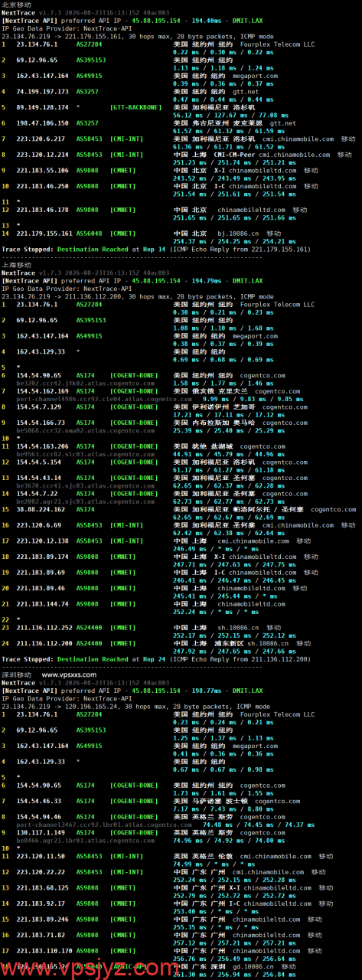Select hop IP 154.54.166.73
362x980 pixels.
pos(42,423)
